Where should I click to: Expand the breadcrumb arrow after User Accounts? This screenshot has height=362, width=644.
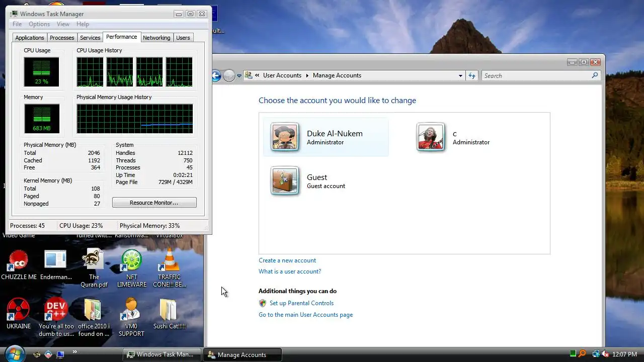307,75
